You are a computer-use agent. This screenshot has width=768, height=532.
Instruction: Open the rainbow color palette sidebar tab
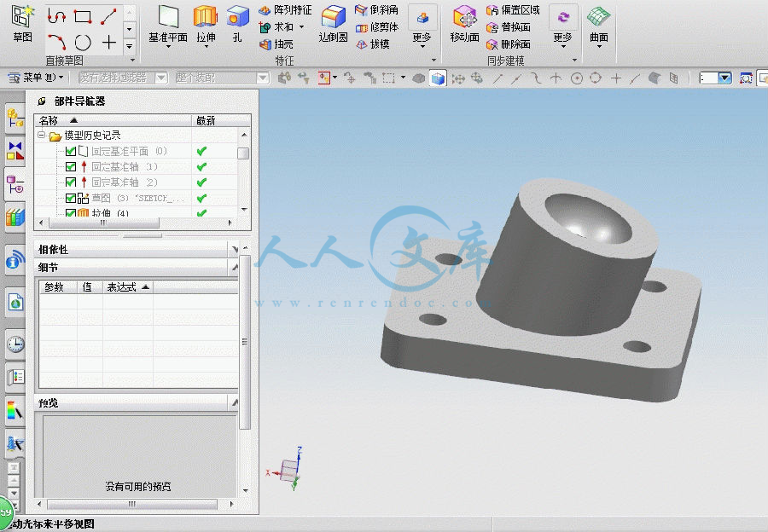tap(15, 411)
